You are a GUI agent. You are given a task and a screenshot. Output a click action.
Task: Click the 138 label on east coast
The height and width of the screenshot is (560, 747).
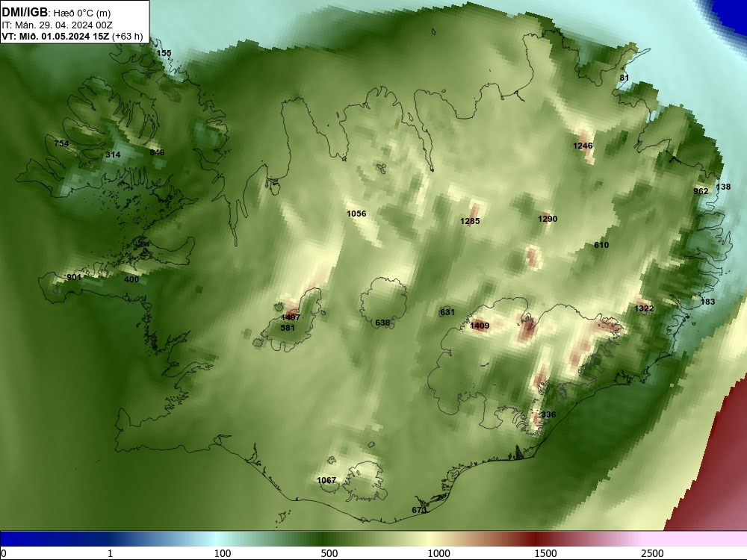click(723, 187)
